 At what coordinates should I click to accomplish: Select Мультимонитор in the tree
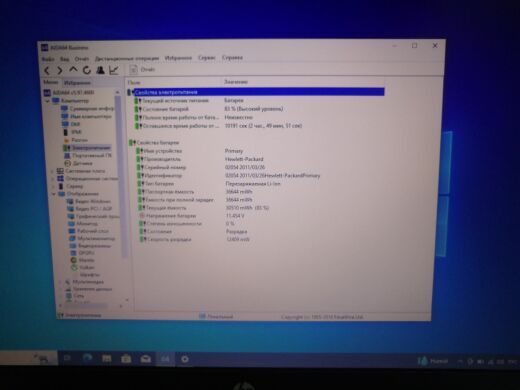click(92, 238)
